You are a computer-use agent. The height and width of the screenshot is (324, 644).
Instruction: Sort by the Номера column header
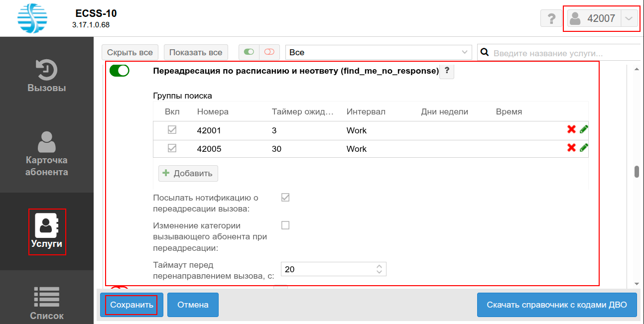coord(213,111)
